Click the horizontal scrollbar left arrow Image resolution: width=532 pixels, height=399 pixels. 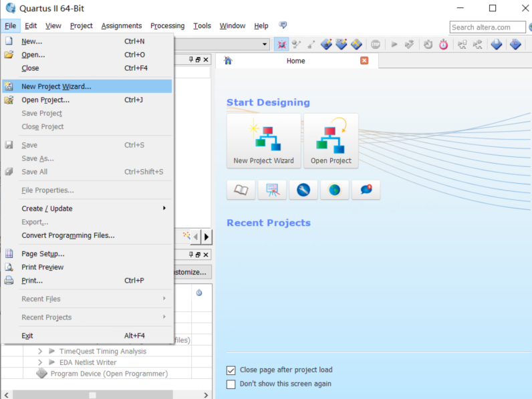[x=6, y=395]
